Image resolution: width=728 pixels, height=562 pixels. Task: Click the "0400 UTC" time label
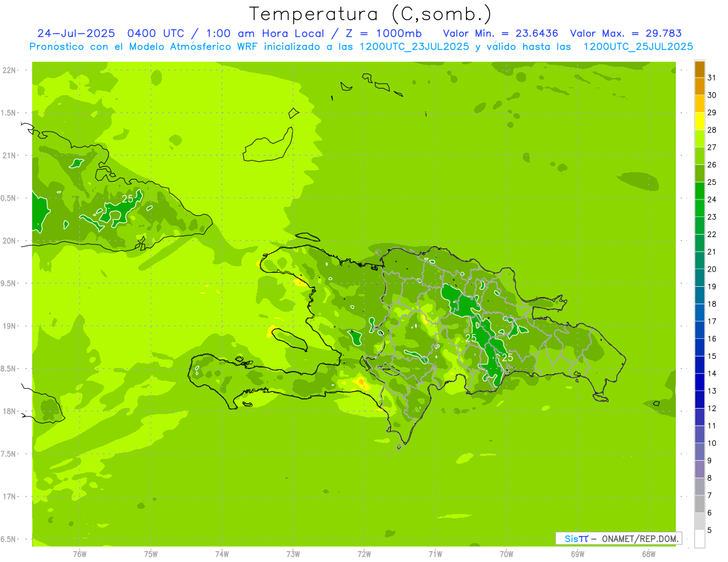[x=156, y=33]
